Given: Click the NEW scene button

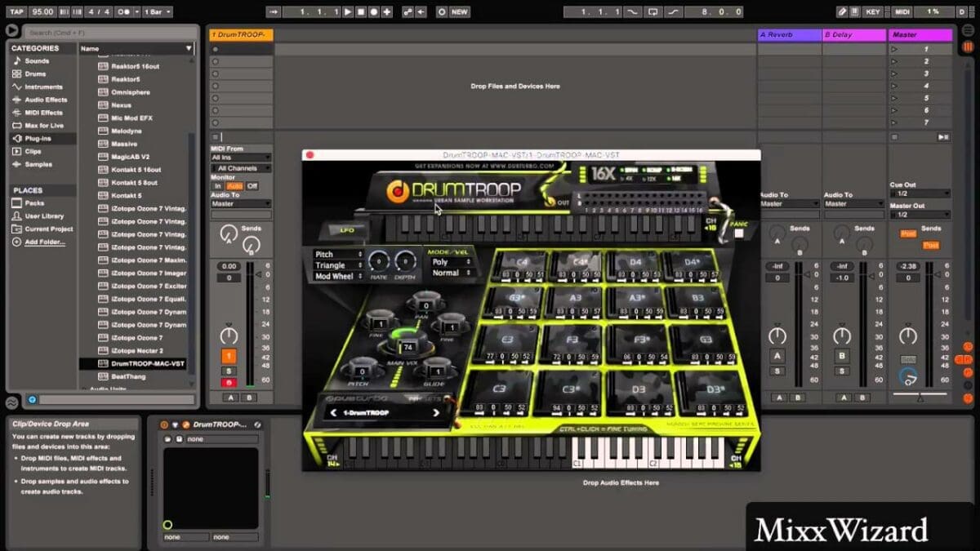Looking at the screenshot, I should 460,12.
